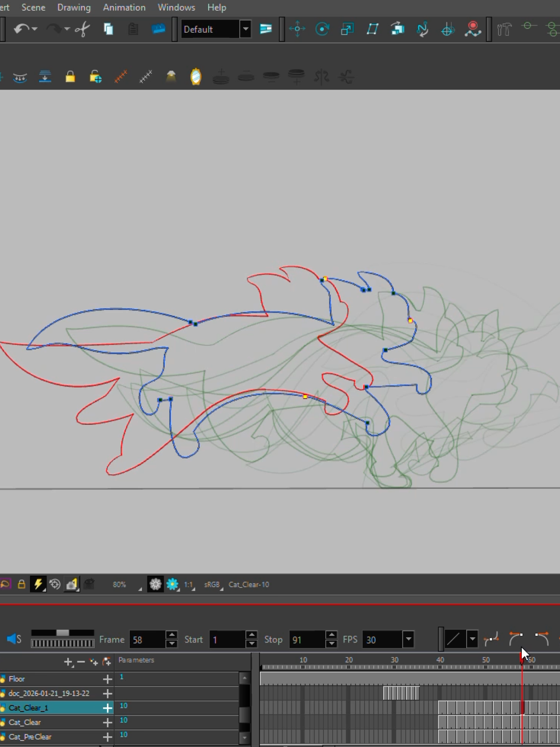Screen dimensions: 560x747
Task: Click the yellow padlock lock icon
Action: pos(70,77)
